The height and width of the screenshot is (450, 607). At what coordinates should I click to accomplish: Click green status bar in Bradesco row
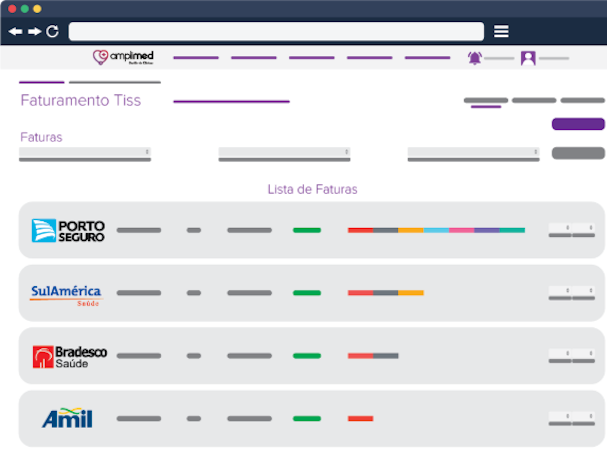pos(307,356)
